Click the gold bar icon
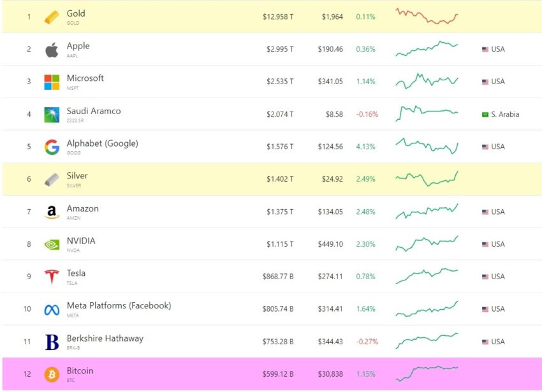The height and width of the screenshot is (392, 542). 52,17
